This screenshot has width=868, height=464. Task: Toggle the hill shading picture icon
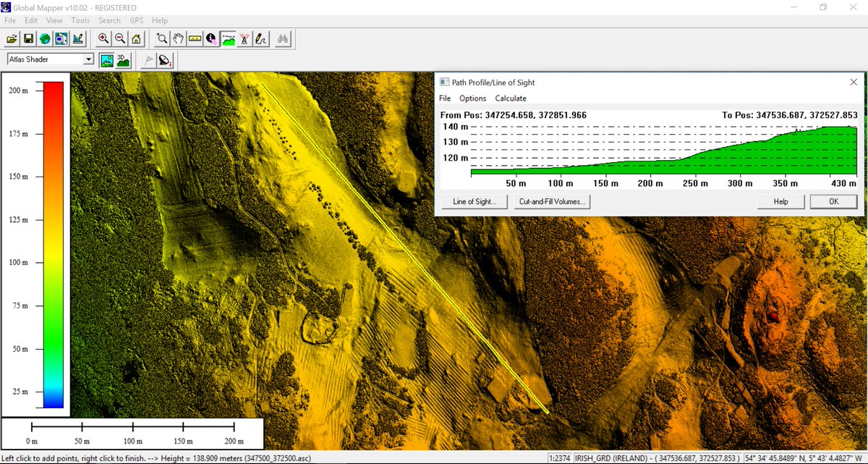[x=107, y=60]
